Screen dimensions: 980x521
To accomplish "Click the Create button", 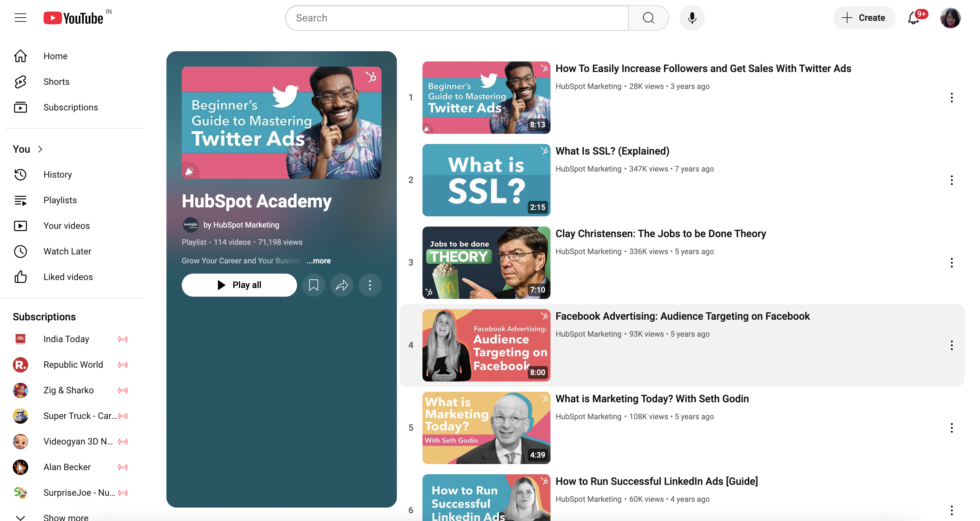I will click(x=864, y=18).
